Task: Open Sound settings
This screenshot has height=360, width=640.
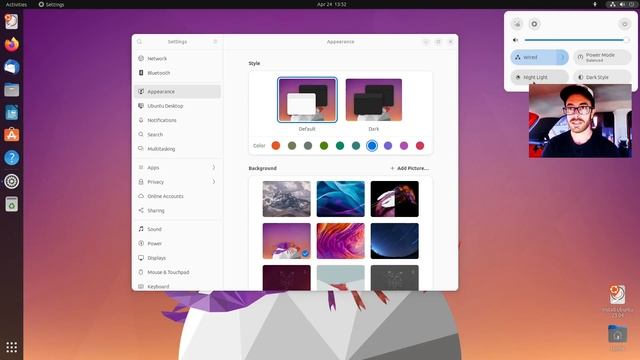Action: point(177,229)
